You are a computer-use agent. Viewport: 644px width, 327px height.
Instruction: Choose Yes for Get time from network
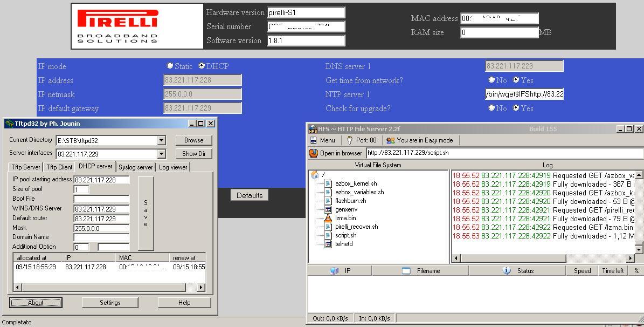pyautogui.click(x=516, y=80)
